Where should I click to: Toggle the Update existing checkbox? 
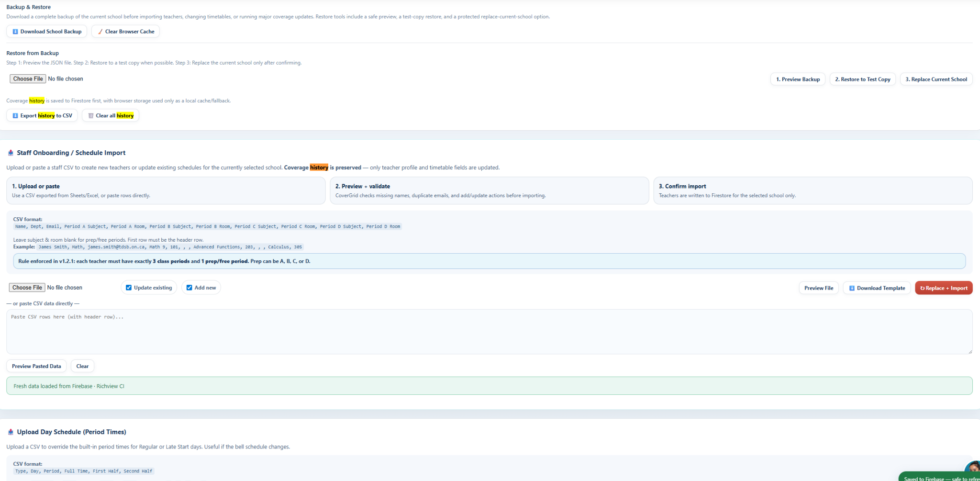pyautogui.click(x=129, y=288)
